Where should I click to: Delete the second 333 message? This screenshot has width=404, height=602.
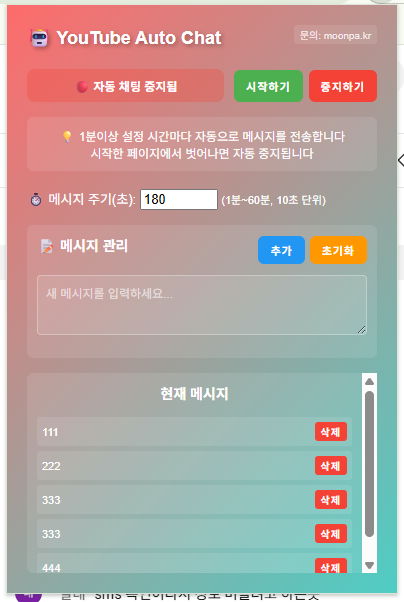pos(331,534)
